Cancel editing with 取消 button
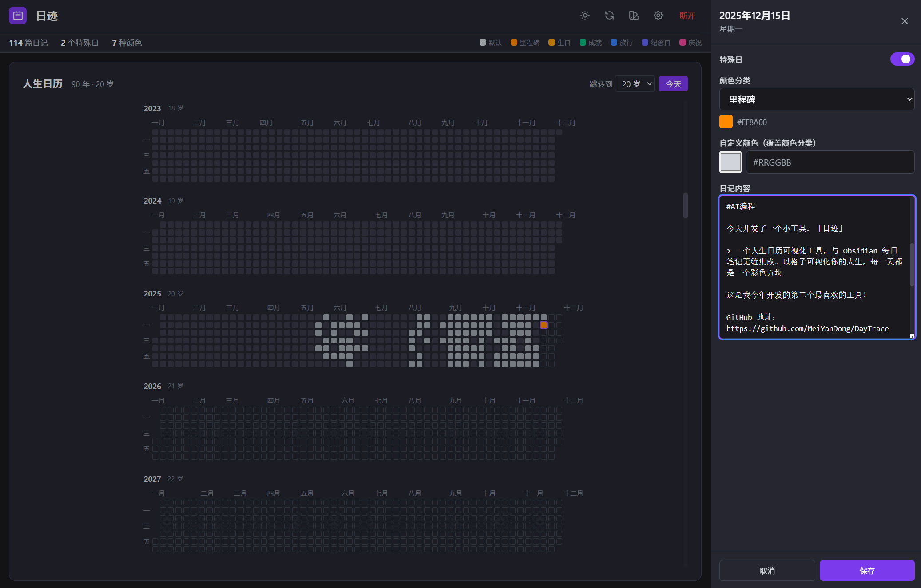 [767, 571]
